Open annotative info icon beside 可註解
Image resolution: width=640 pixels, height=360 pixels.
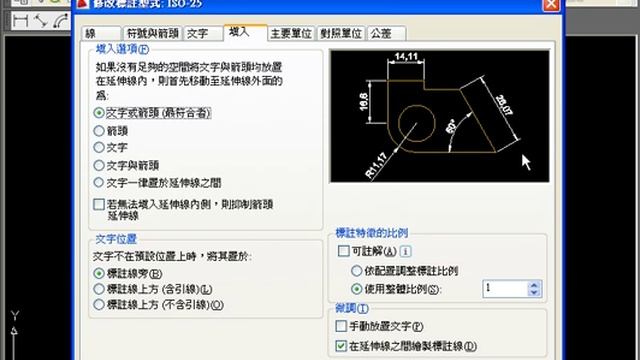point(405,251)
